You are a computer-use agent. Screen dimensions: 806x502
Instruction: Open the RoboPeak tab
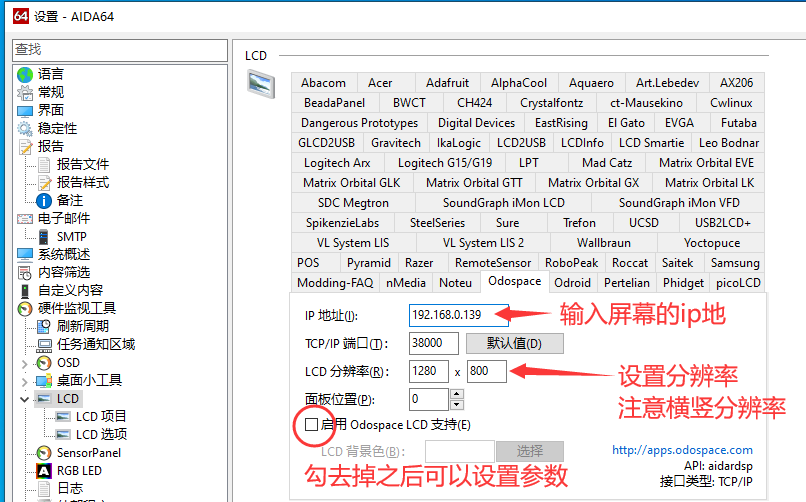(x=571, y=263)
